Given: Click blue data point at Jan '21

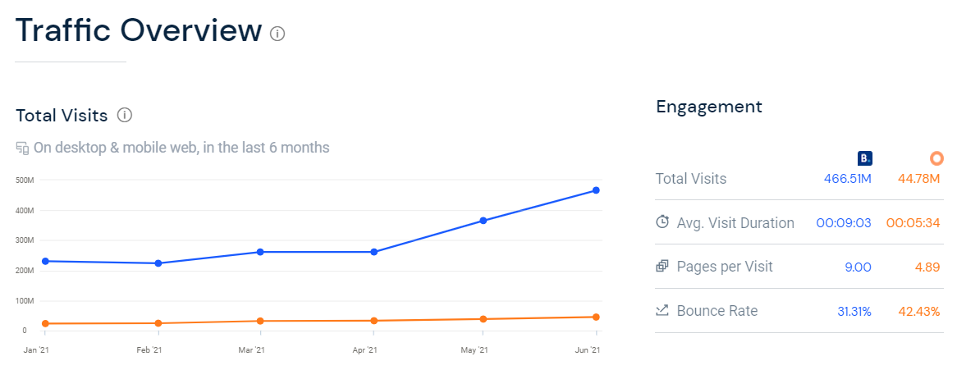Looking at the screenshot, I should tap(44, 261).
